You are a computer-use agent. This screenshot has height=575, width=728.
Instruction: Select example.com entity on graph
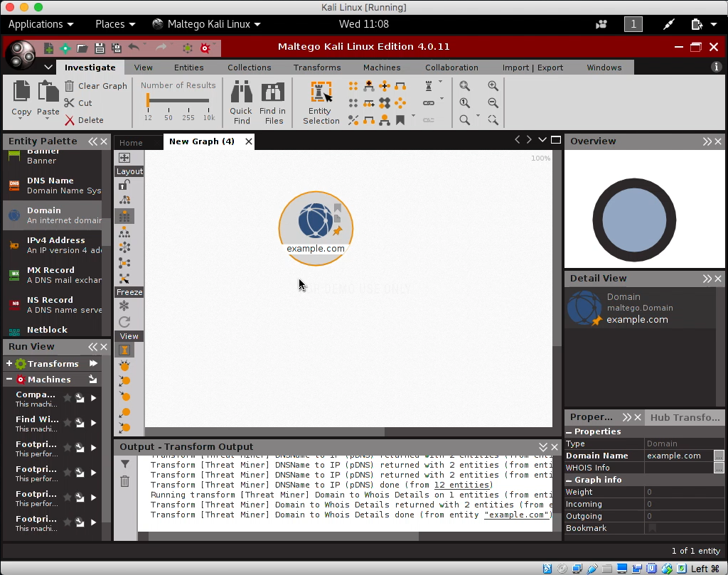316,228
